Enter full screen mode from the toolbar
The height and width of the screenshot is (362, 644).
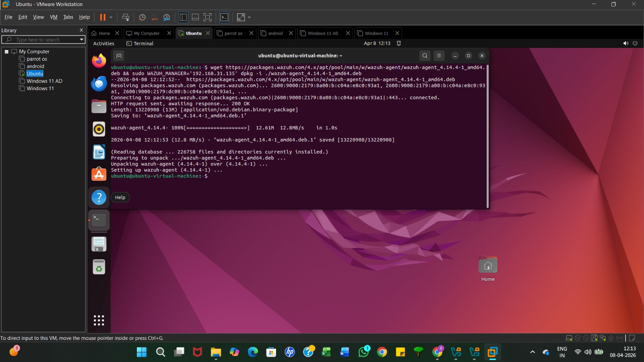208,17
